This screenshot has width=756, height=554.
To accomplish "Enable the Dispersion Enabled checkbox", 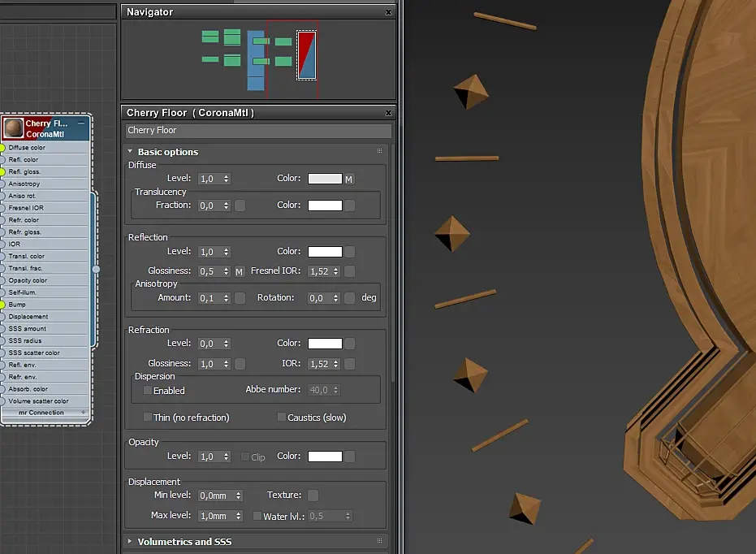I will point(148,391).
